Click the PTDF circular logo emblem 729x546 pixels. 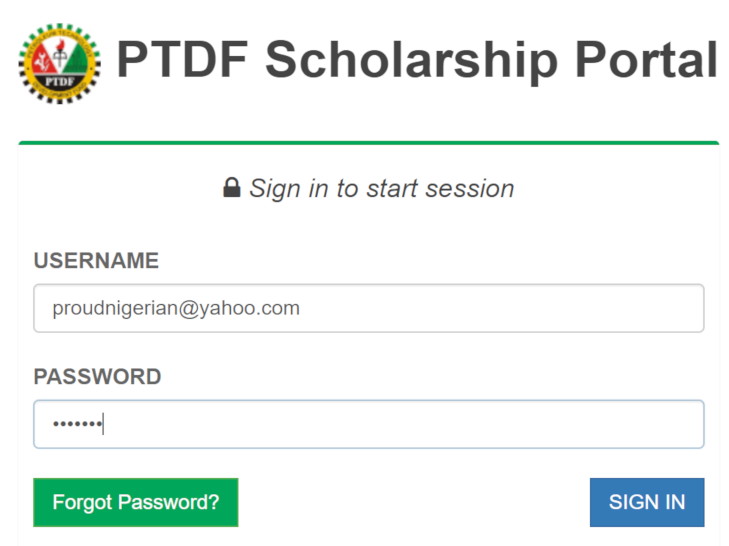60,63
